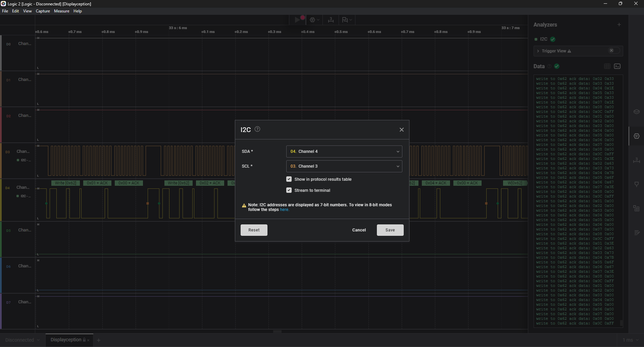This screenshot has width=644, height=347.
Task: Expand the Trigger View section
Action: 538,51
